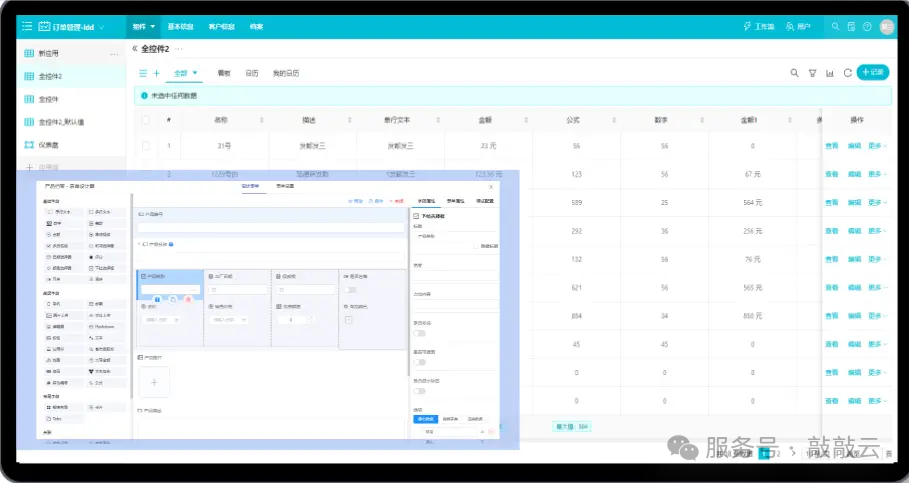909x483 pixels.
Task: Switch to the 我的日历 view tab
Action: coord(286,73)
